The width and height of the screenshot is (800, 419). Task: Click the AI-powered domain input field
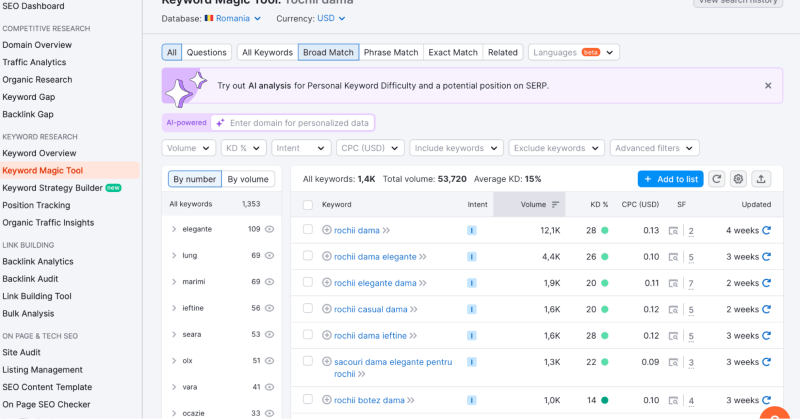[300, 122]
